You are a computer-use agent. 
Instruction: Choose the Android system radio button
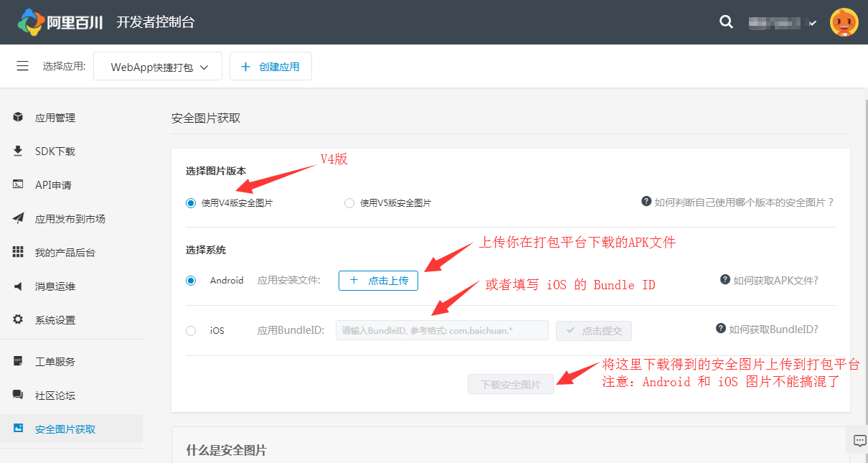pyautogui.click(x=191, y=281)
